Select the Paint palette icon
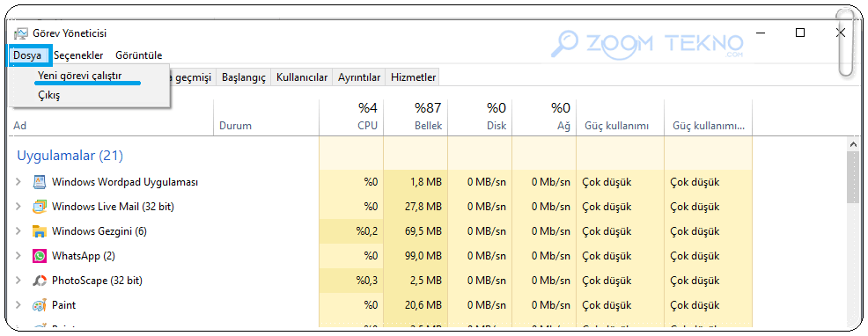This screenshot has height=336, width=868. click(x=40, y=305)
